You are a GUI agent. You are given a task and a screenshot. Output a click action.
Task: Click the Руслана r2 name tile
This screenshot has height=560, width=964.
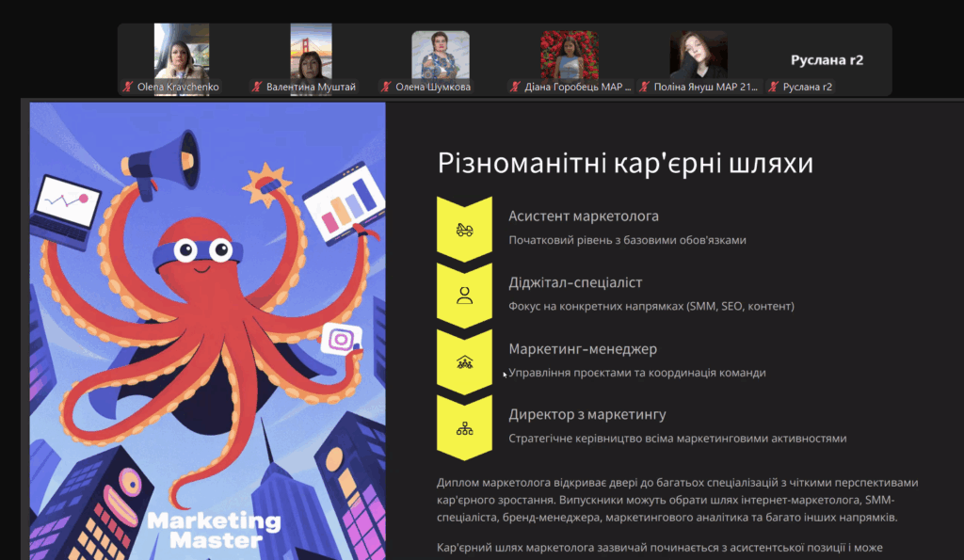827,60
